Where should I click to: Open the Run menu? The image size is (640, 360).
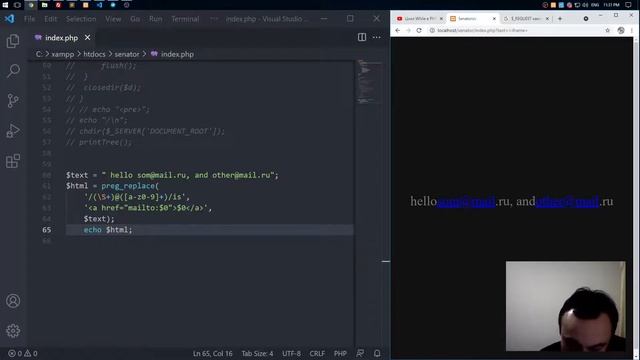(156, 19)
